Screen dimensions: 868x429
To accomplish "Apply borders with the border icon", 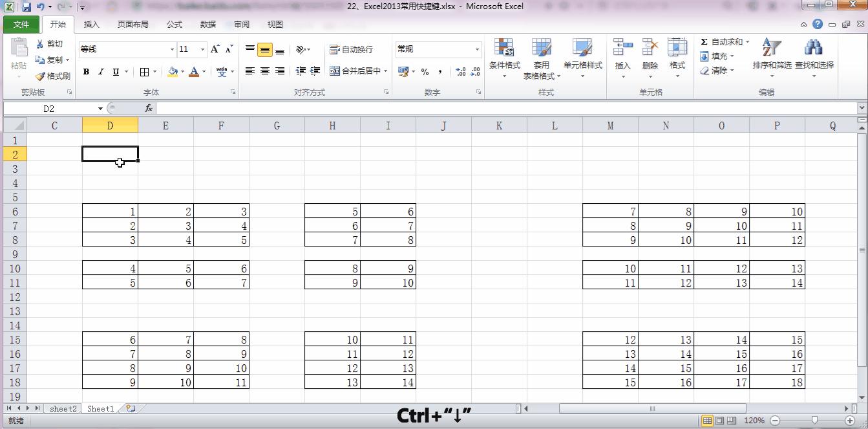I will 144,72.
